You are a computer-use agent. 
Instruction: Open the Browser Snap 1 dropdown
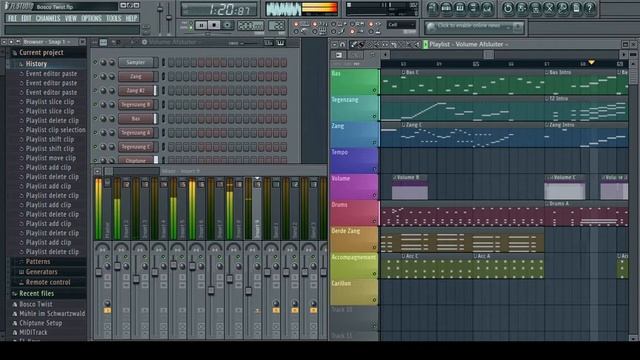coord(47,42)
